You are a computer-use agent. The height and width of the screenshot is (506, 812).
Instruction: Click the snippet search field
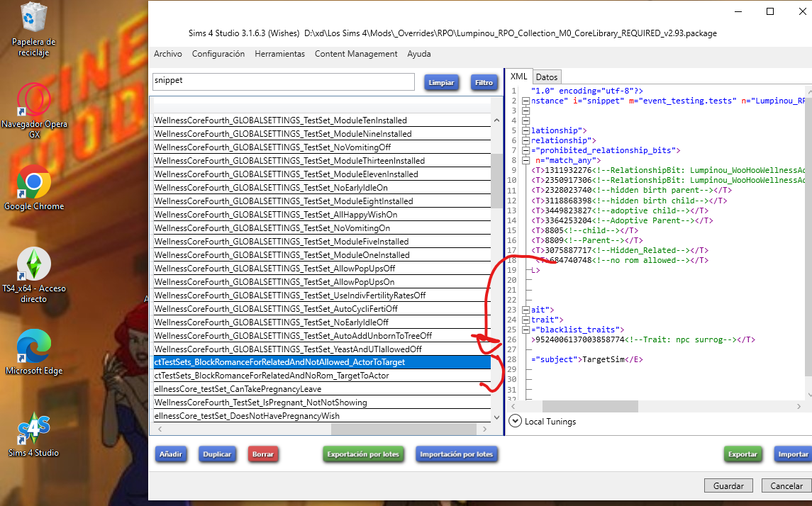click(283, 81)
